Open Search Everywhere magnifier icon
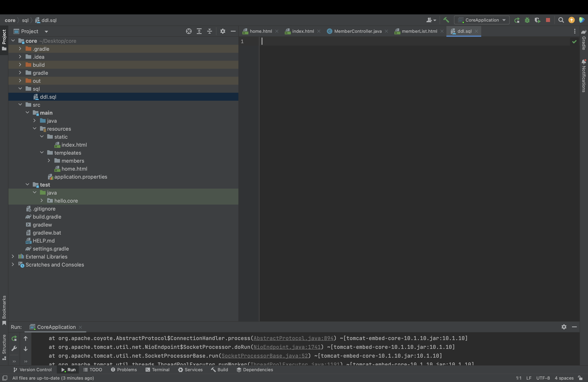The image size is (588, 382). click(561, 20)
